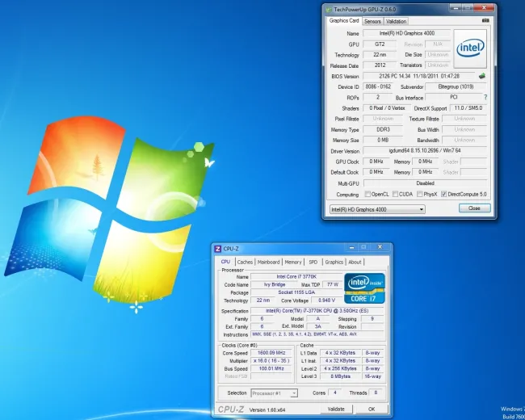Click the Driver Version field in GPU-Z
Viewport: 525px width, 420px height.
tap(425, 151)
